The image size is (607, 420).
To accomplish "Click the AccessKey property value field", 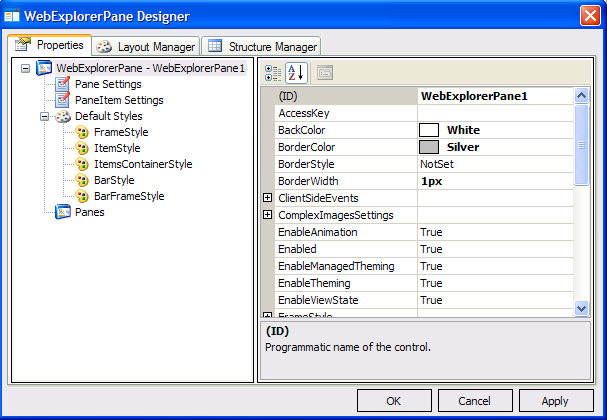I will pyautogui.click(x=494, y=113).
